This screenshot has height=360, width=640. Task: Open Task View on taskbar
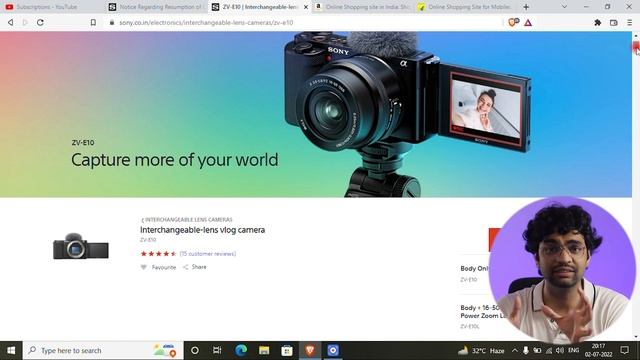(x=217, y=350)
